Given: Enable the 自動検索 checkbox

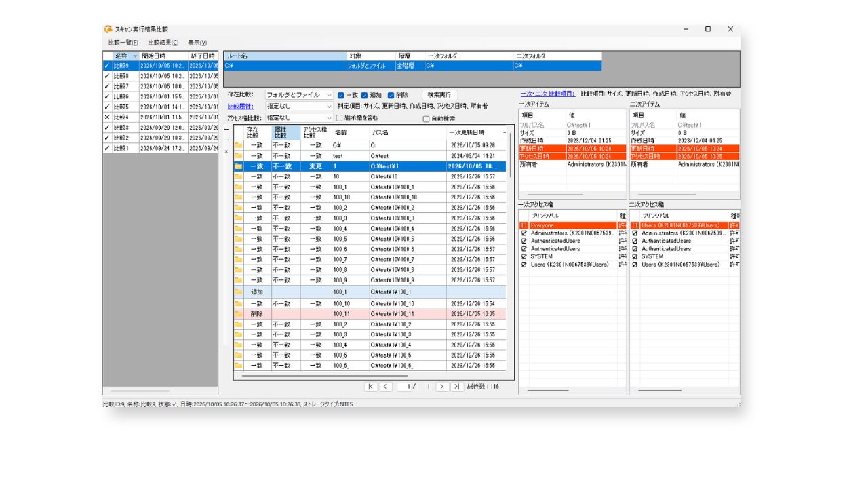Looking at the screenshot, I should pyautogui.click(x=426, y=119).
